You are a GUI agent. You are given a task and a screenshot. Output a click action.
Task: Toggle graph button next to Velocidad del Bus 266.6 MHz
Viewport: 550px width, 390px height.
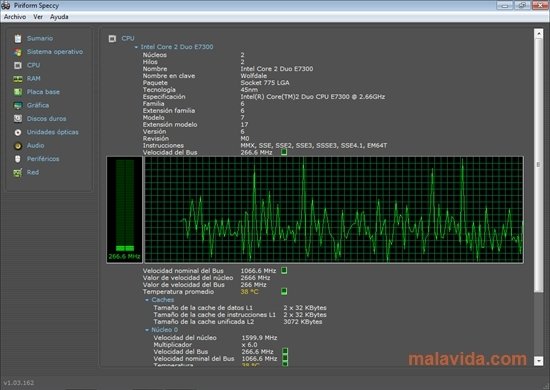(x=284, y=152)
